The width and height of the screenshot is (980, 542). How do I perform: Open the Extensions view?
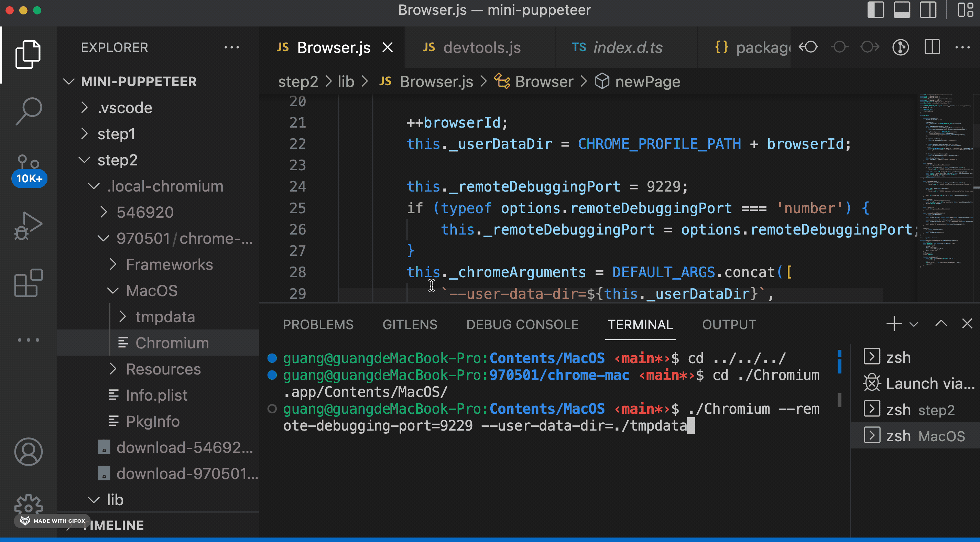[29, 283]
